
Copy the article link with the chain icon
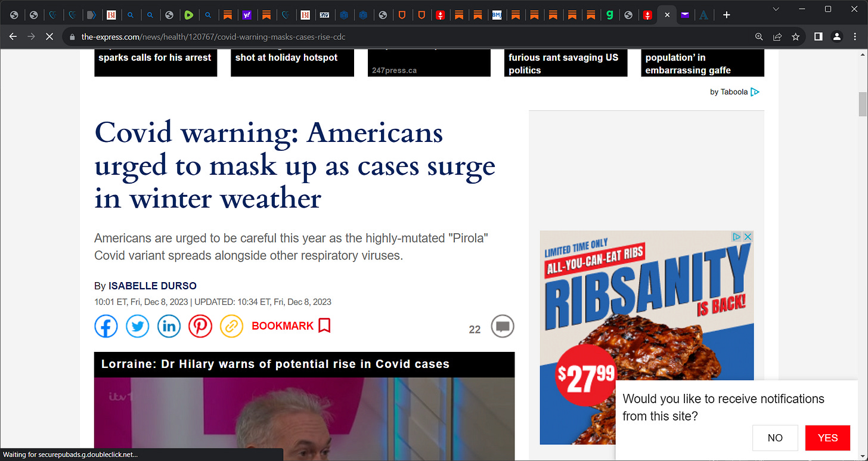click(232, 326)
